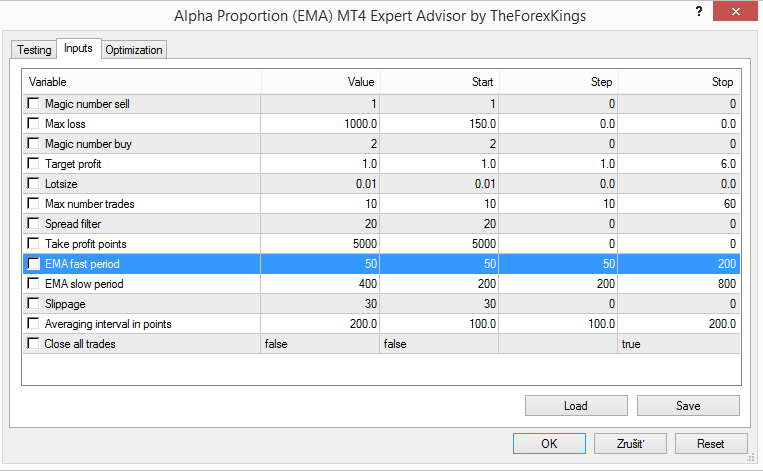Select EMA fast period stop value 200
This screenshot has height=471, width=763.
(679, 264)
